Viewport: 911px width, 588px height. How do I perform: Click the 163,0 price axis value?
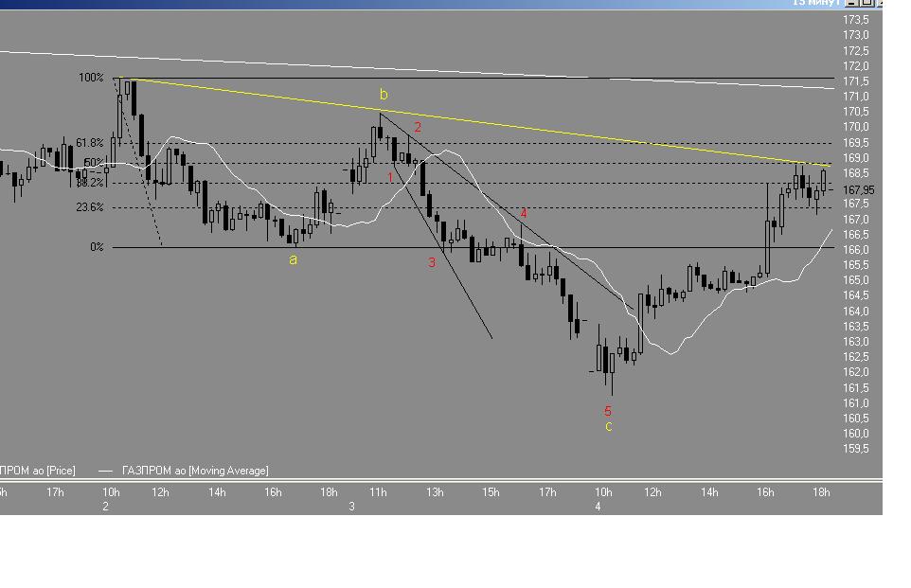click(x=856, y=342)
